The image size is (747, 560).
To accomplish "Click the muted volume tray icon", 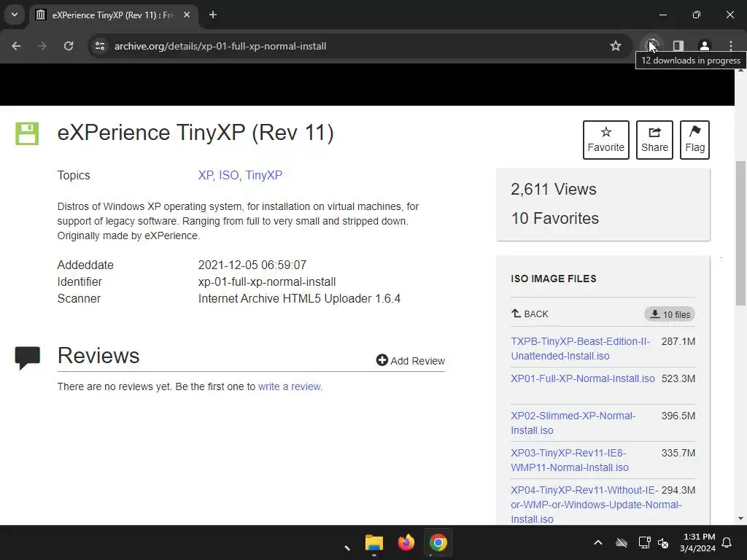I will (662, 542).
